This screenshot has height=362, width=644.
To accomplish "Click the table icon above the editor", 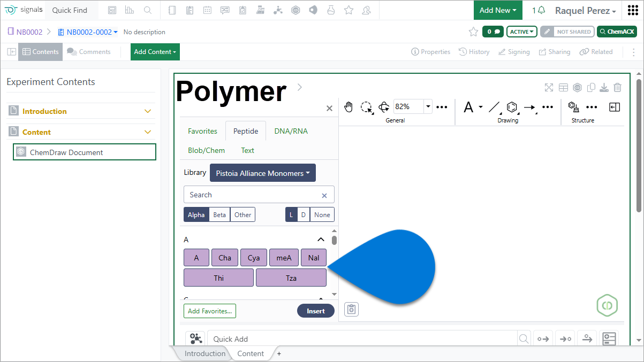I will pos(563,88).
